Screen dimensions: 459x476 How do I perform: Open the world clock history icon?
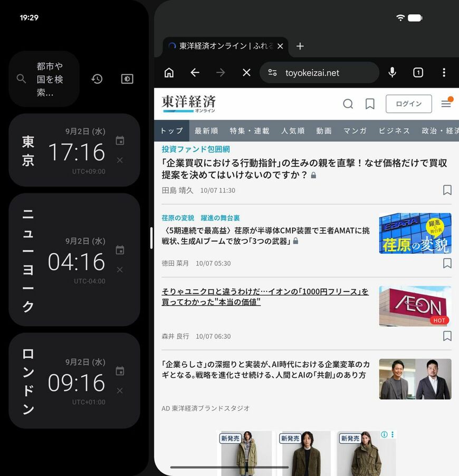[97, 79]
